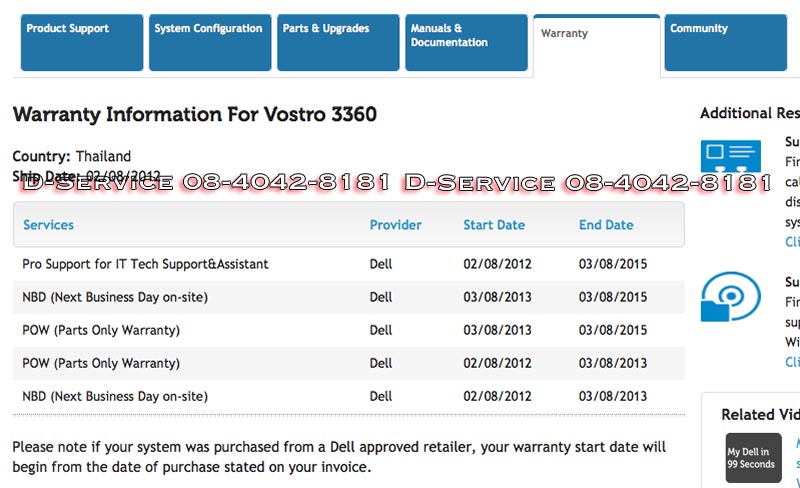The height and width of the screenshot is (488, 800).
Task: Select the Pro Support for IT row
Action: tap(145, 264)
